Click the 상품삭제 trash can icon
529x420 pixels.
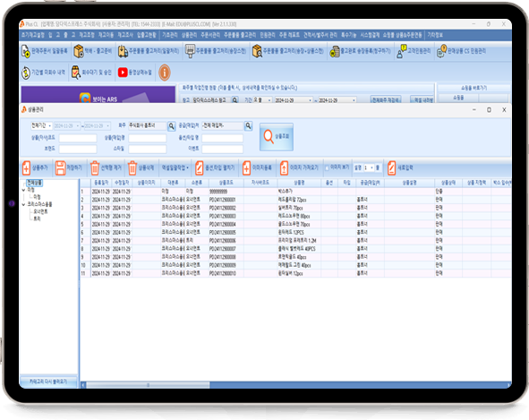[x=132, y=167]
